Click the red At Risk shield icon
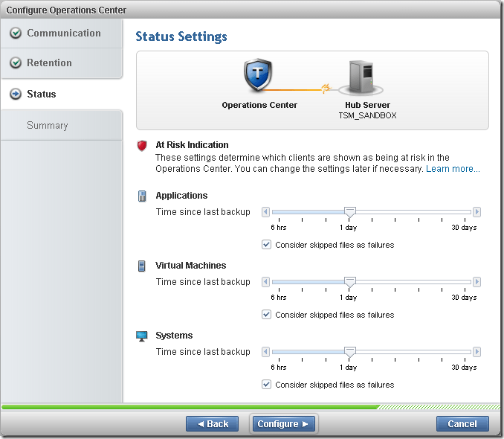Screen dimensions: 504x439 pos(142,146)
